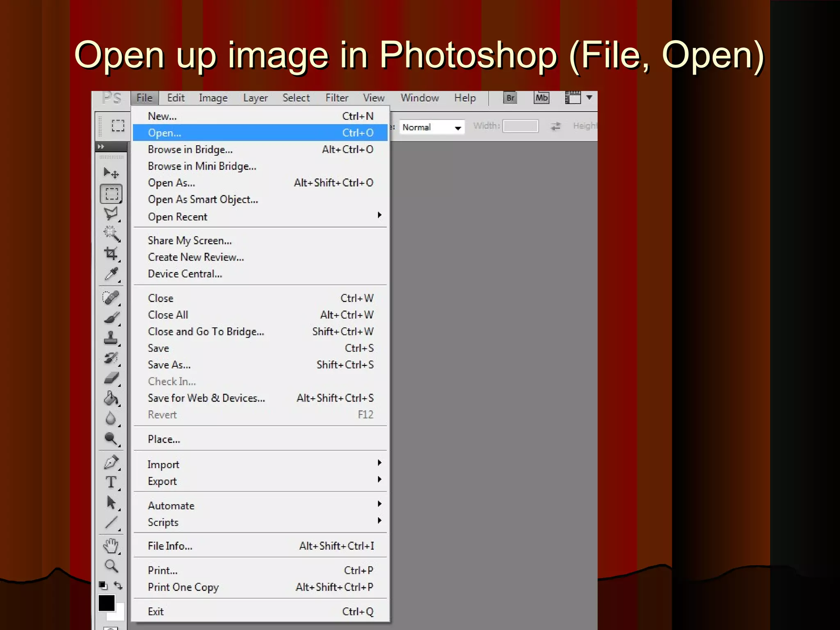Open the Normal style dropdown

(x=432, y=127)
